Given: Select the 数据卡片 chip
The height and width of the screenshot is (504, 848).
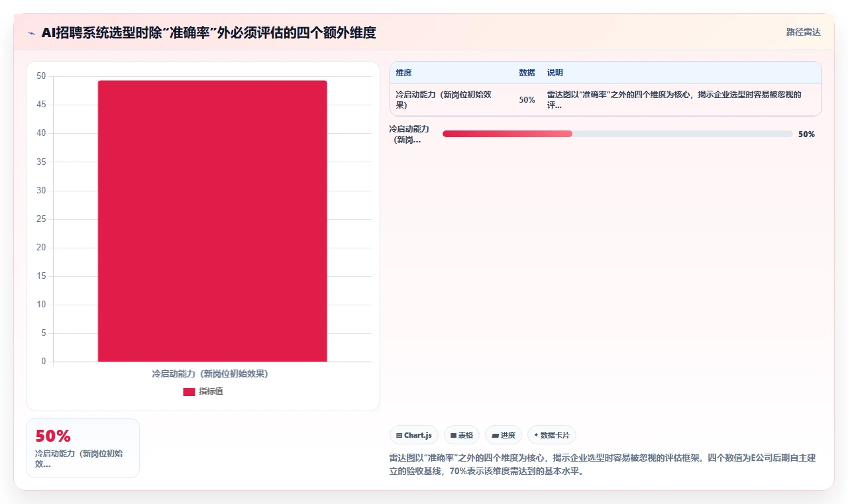Looking at the screenshot, I should point(552,435).
